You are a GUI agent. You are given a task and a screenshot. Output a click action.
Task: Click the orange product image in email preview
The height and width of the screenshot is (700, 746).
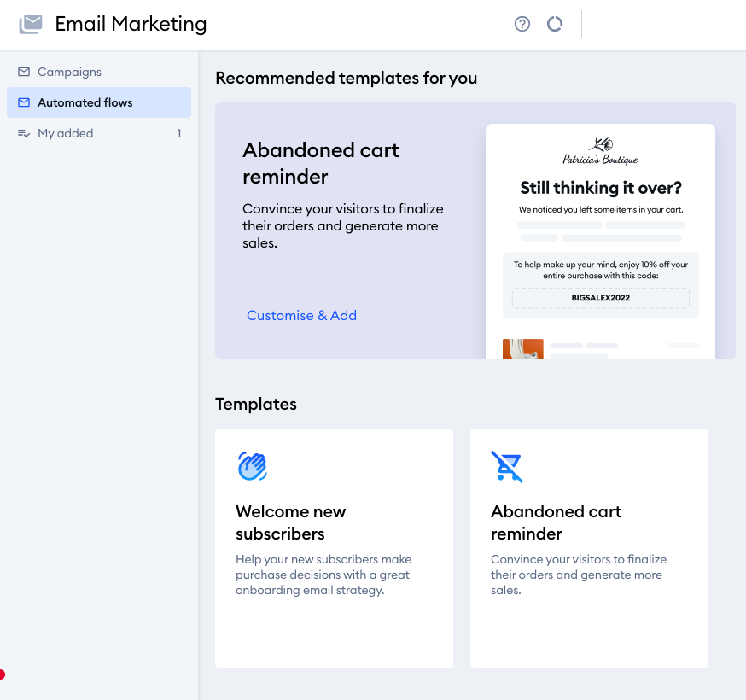pyautogui.click(x=523, y=348)
